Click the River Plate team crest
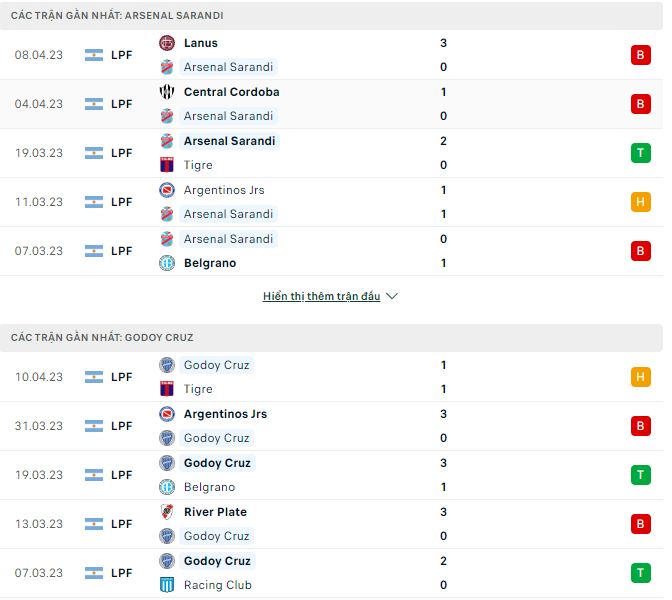Image resolution: width=672 pixels, height=600 pixels. (x=167, y=512)
